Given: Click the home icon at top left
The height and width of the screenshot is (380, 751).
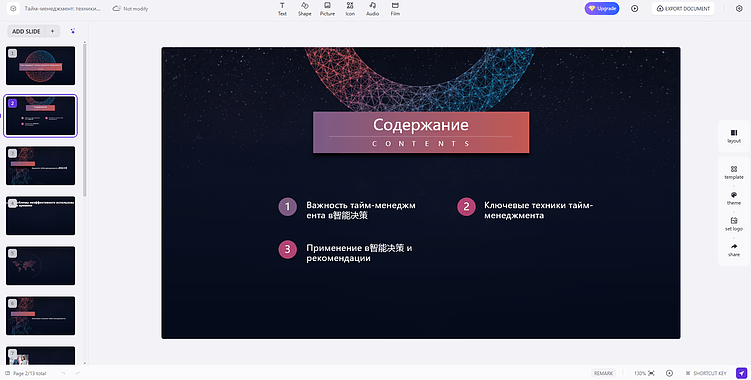Looking at the screenshot, I should [13, 9].
